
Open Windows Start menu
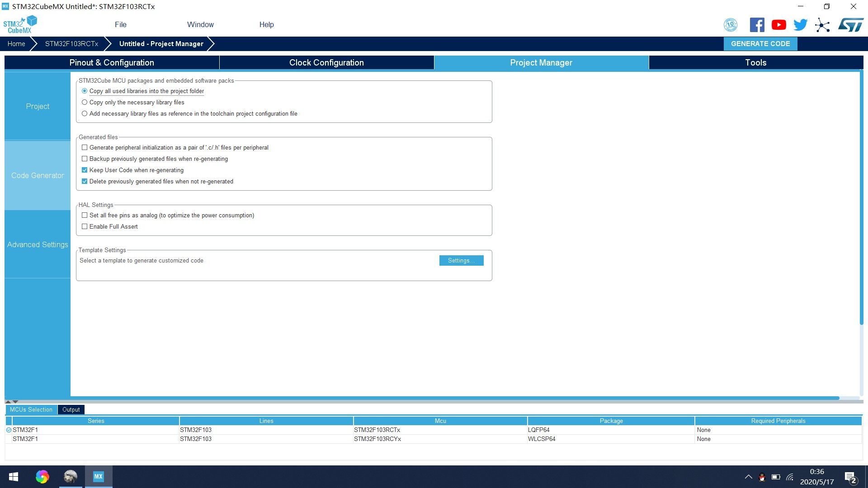pos(14,476)
